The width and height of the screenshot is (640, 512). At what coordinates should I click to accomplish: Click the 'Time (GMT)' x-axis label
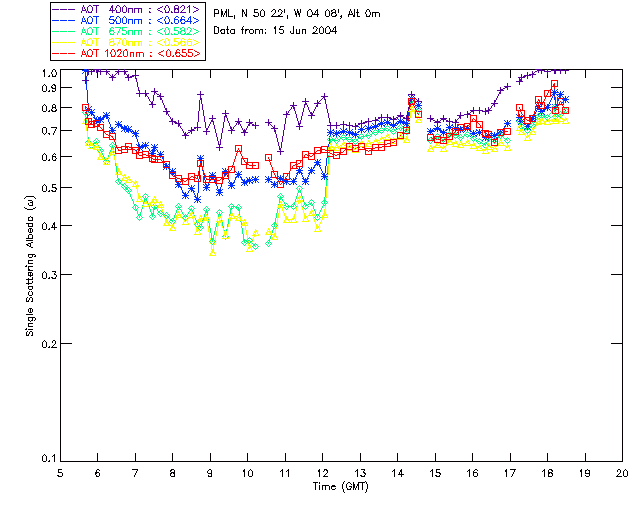point(340,486)
